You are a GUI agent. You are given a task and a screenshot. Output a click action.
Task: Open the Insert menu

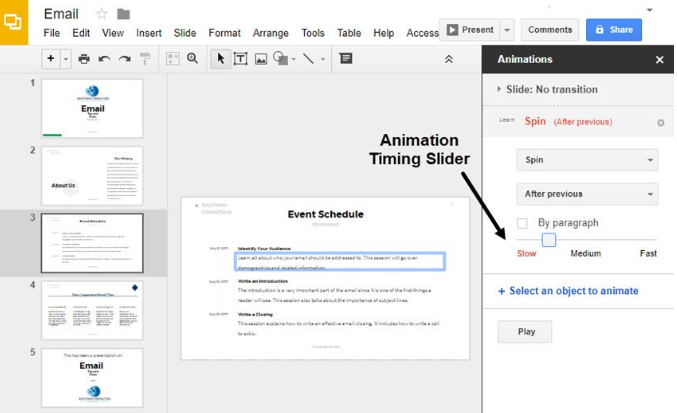click(x=149, y=33)
